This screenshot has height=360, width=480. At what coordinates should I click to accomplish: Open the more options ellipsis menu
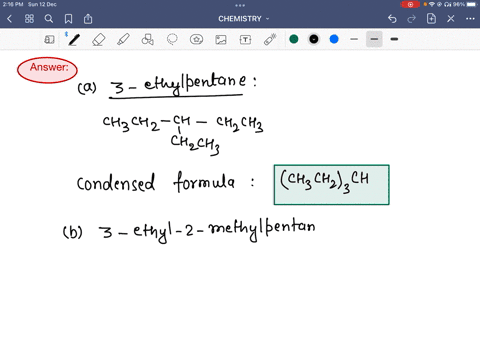coord(470,19)
